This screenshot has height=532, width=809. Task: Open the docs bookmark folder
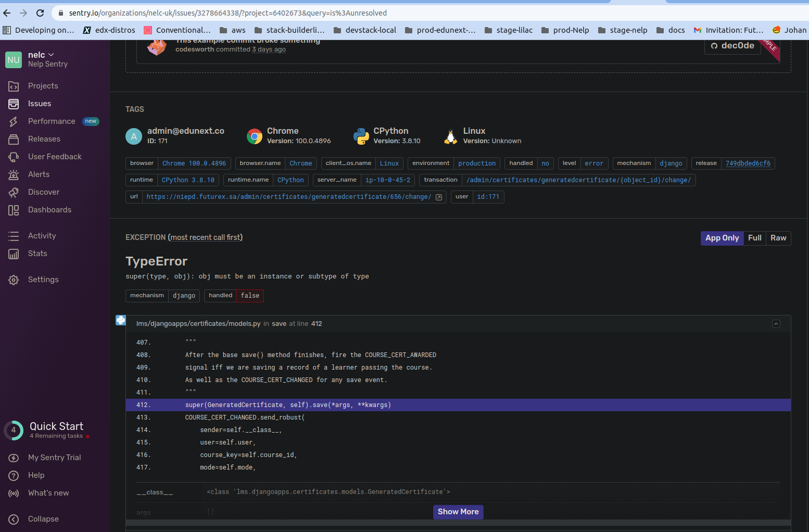671,30
